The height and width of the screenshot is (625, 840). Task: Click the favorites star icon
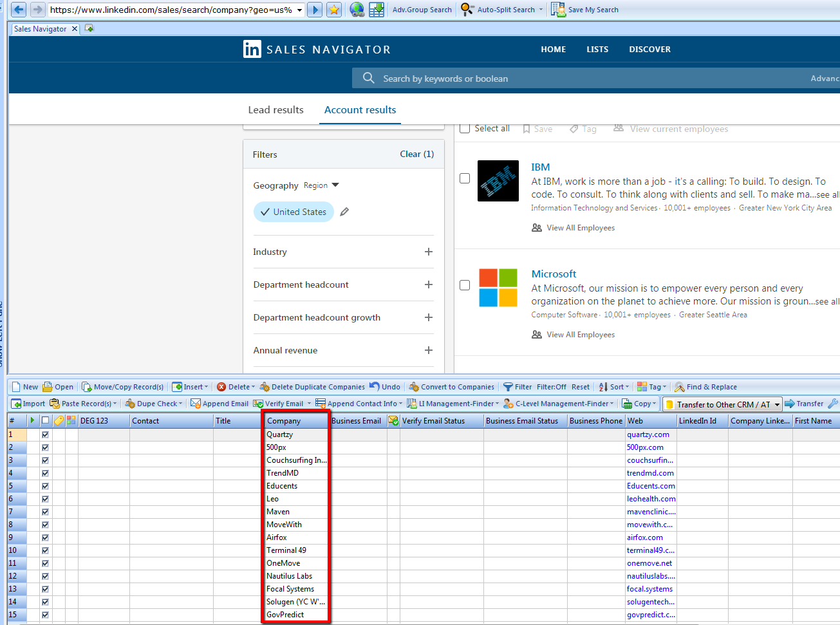tap(334, 10)
